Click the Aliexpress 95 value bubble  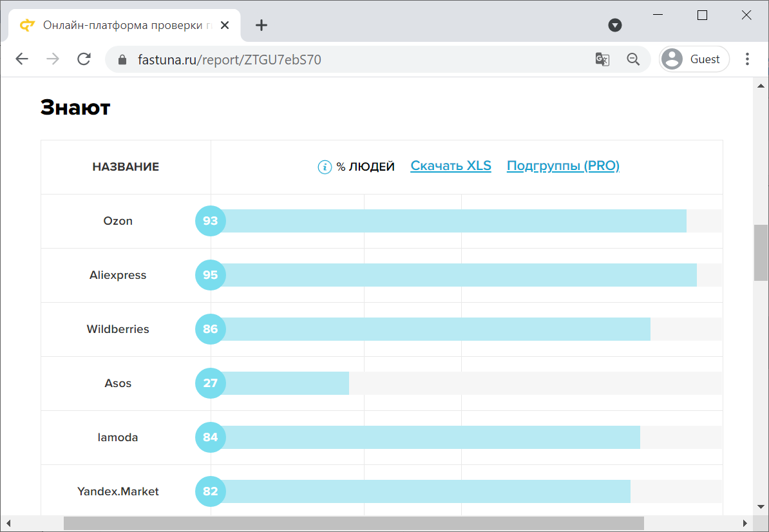pos(211,275)
